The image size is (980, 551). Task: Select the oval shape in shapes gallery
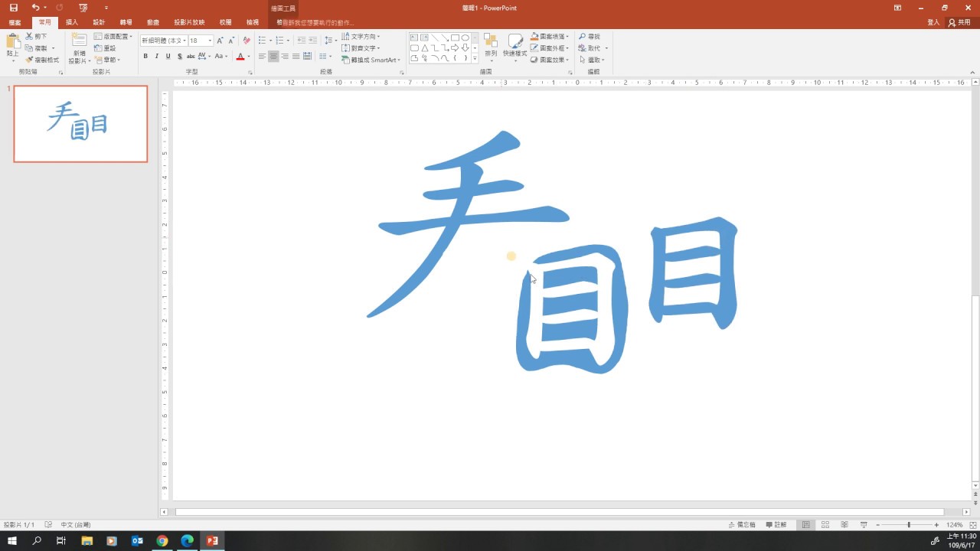coord(465,37)
